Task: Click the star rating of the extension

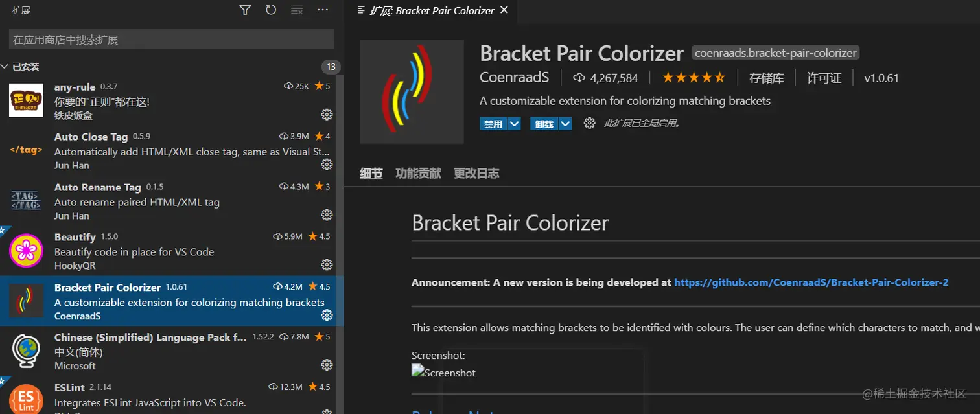Action: (x=694, y=78)
